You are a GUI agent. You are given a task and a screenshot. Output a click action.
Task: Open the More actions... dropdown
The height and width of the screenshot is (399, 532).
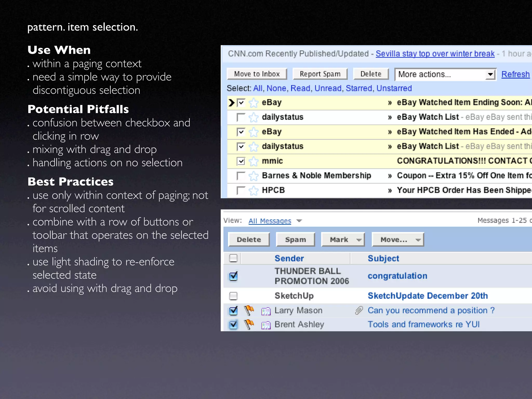445,75
